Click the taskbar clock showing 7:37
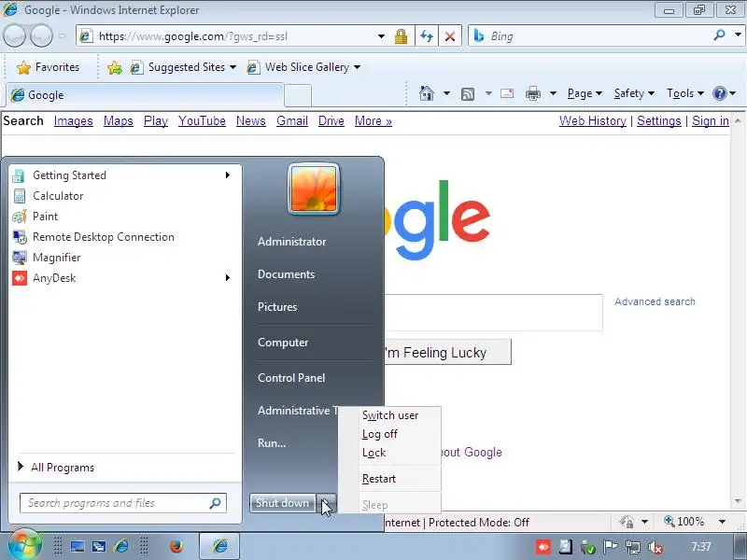 [x=701, y=547]
